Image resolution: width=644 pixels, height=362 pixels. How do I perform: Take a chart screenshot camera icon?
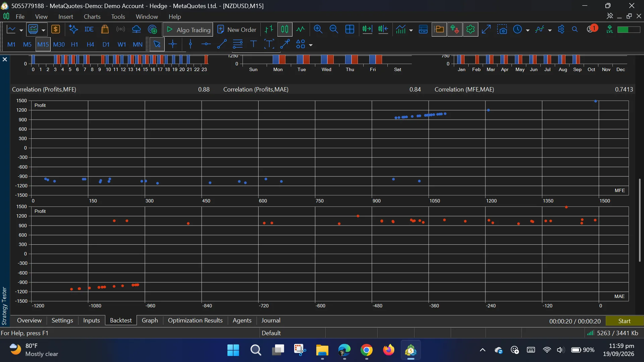click(502, 29)
